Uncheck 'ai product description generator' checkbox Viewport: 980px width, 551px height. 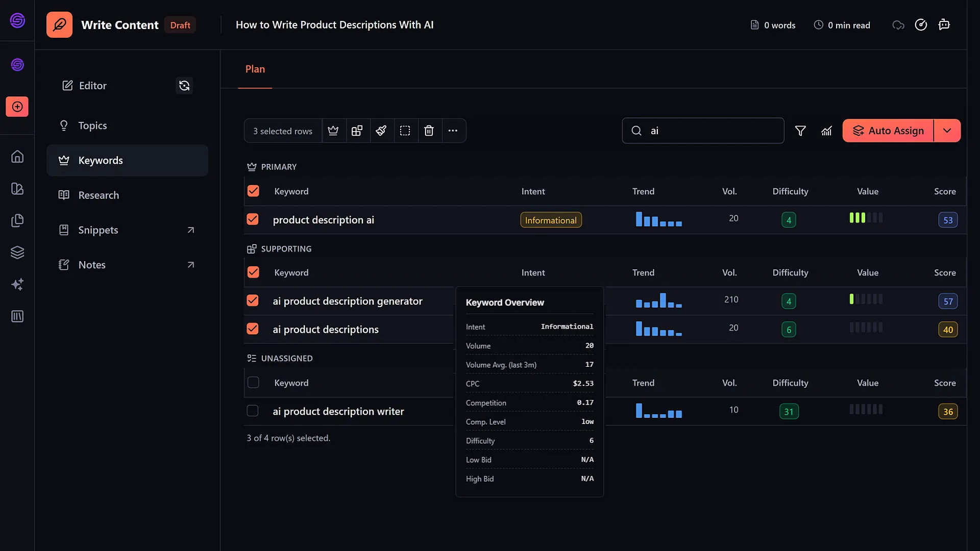pyautogui.click(x=253, y=300)
